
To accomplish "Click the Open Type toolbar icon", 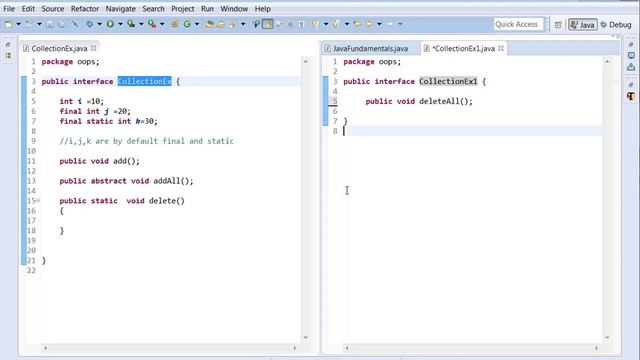I will coord(209,24).
